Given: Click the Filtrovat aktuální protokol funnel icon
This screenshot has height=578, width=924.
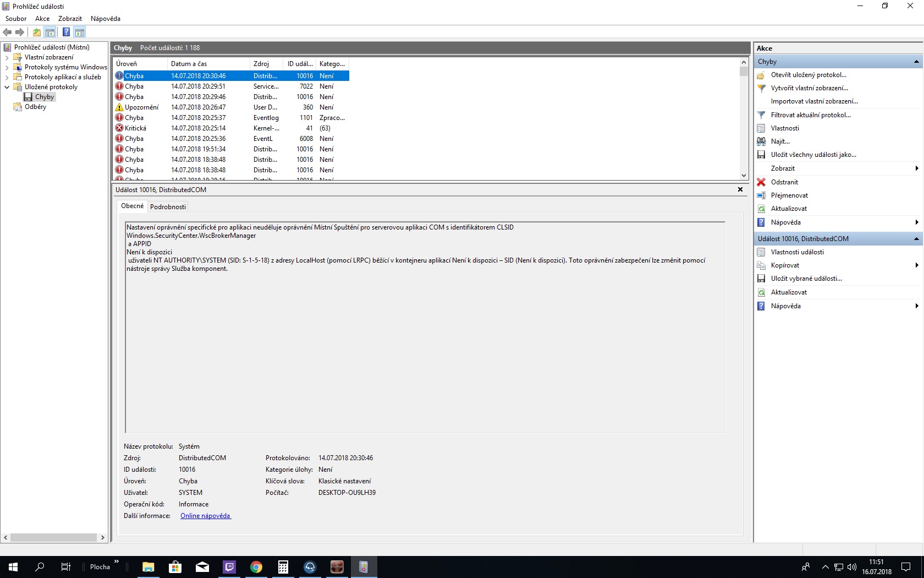Looking at the screenshot, I should pos(761,115).
